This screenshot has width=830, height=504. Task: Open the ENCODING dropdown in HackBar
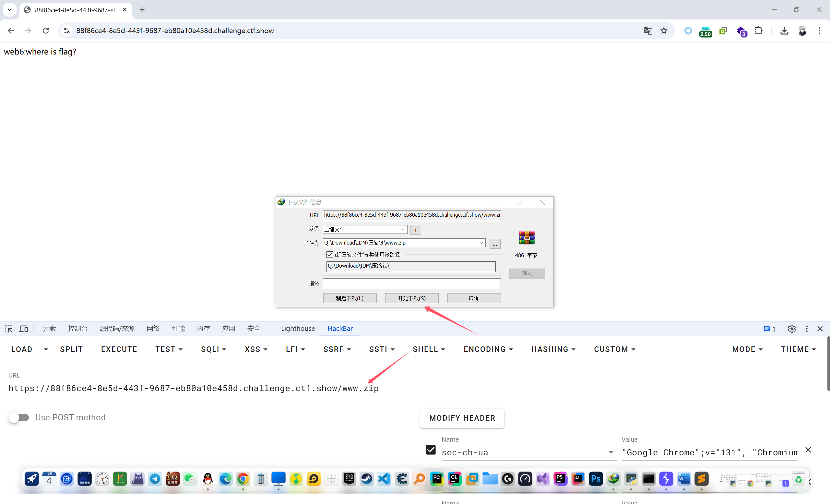pos(488,349)
